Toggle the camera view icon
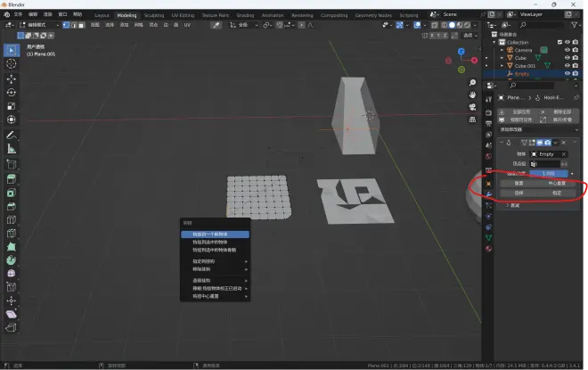 coord(472,107)
